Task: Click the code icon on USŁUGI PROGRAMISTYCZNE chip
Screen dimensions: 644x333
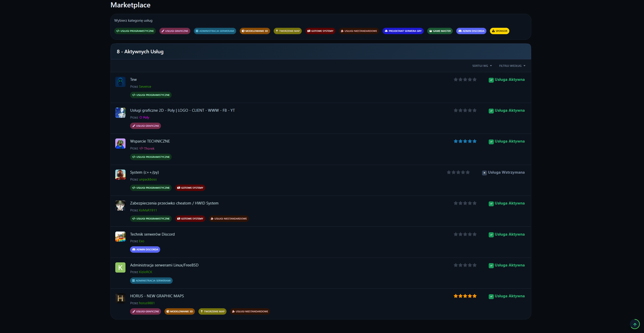Action: [x=118, y=31]
